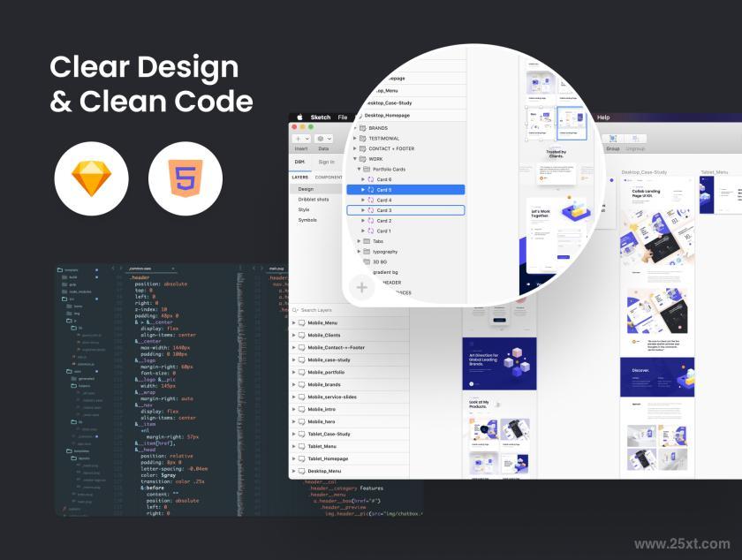Click the Insert plus toolbar button

301,139
